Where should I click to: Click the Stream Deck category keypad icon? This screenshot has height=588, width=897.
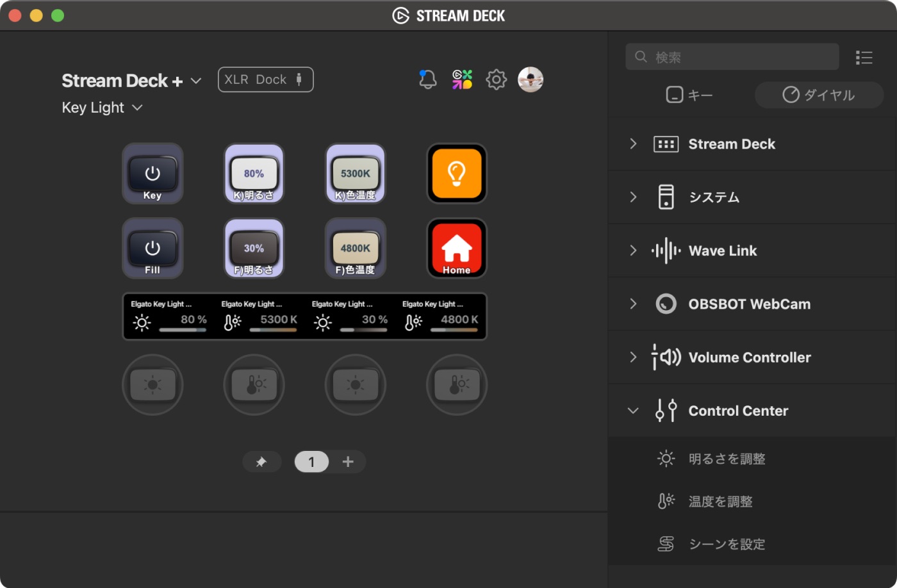click(666, 144)
